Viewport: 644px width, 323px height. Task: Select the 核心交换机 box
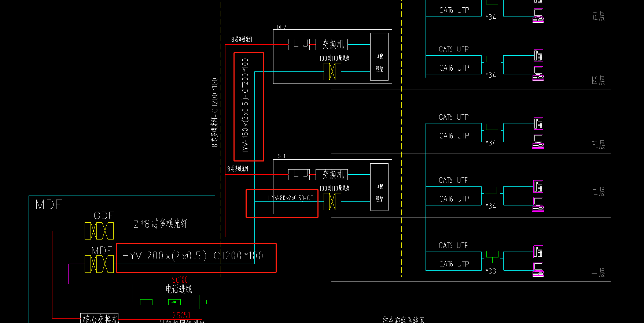(100, 318)
